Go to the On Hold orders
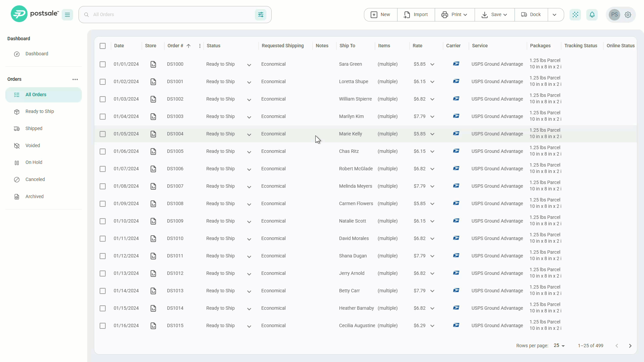644x362 pixels. tap(34, 162)
